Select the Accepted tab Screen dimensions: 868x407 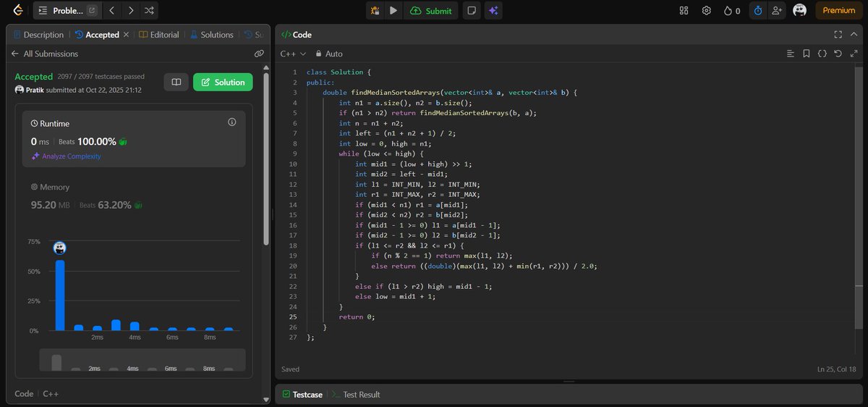tap(96, 34)
